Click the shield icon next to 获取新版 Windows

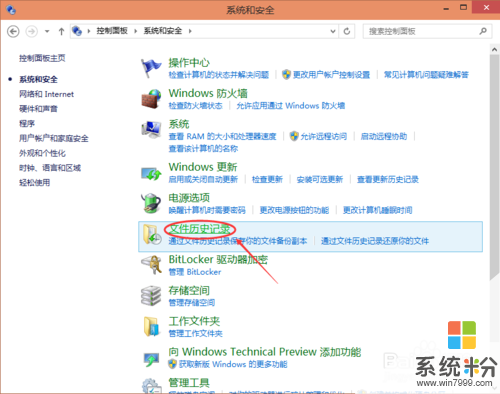(x=172, y=364)
